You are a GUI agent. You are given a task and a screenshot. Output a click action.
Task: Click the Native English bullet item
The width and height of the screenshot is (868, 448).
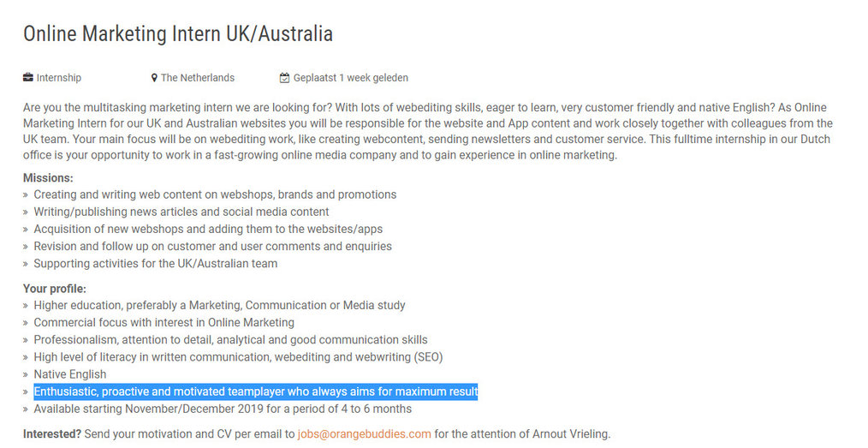(69, 374)
